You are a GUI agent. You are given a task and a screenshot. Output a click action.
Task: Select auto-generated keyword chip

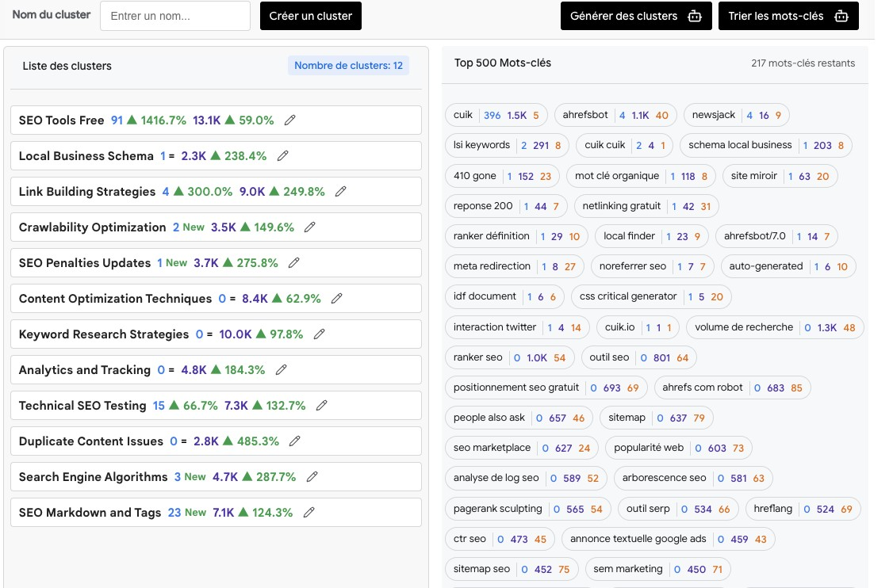click(x=788, y=266)
